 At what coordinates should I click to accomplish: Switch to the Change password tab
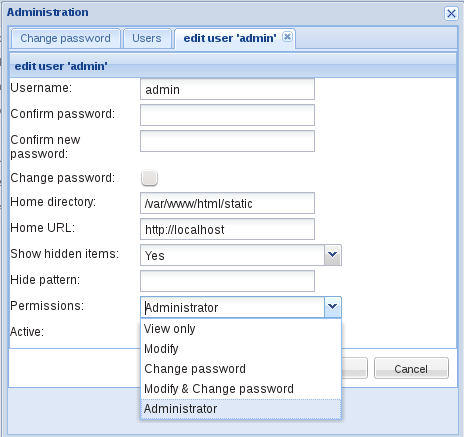66,39
